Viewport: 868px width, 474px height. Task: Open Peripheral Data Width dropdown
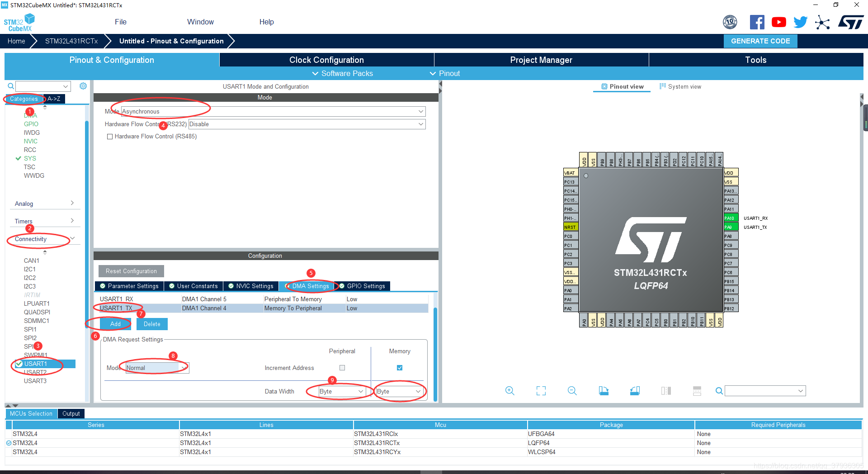coord(342,391)
